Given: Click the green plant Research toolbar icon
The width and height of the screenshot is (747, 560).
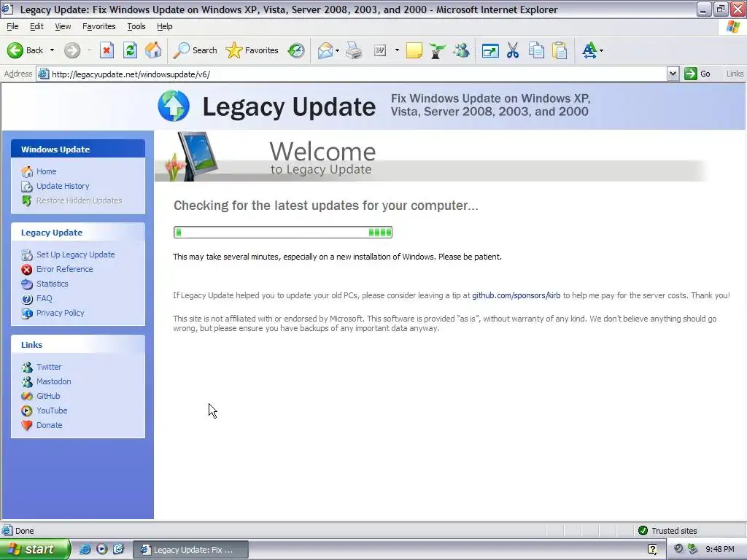Looking at the screenshot, I should tap(437, 50).
